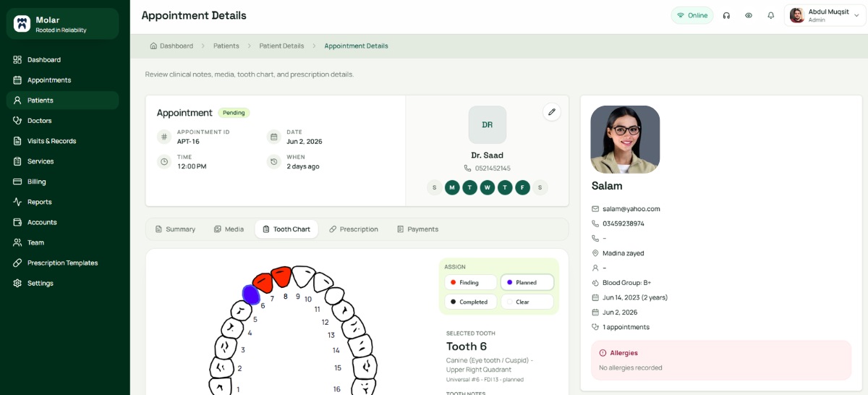
Task: Switch to the Media tab
Action: 229,229
